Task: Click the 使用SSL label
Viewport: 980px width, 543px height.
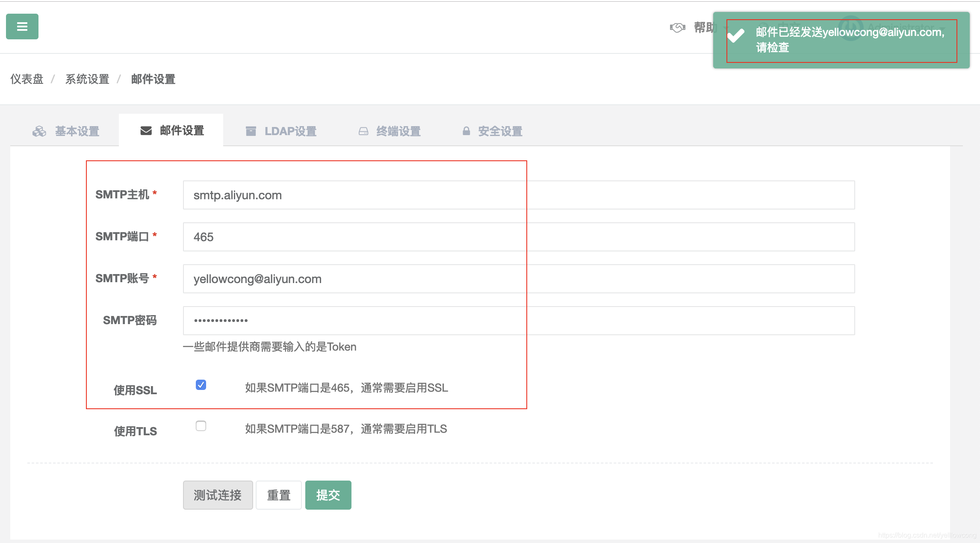Action: [x=136, y=390]
